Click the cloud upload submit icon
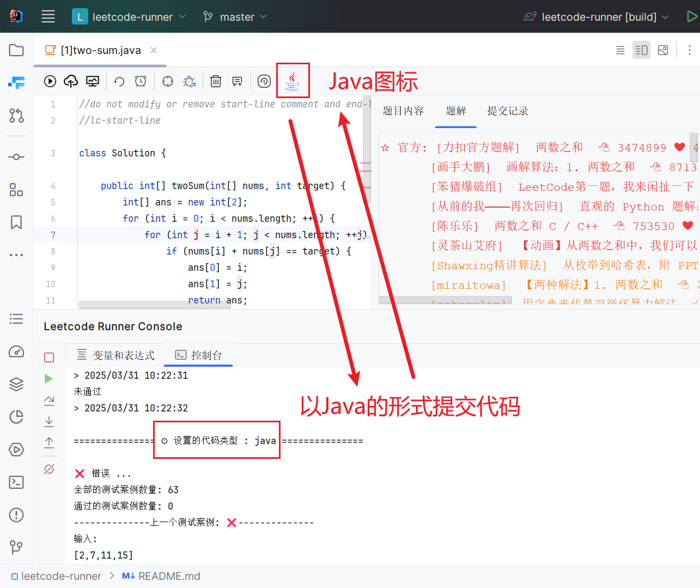Image resolution: width=700 pixels, height=588 pixels. click(71, 81)
